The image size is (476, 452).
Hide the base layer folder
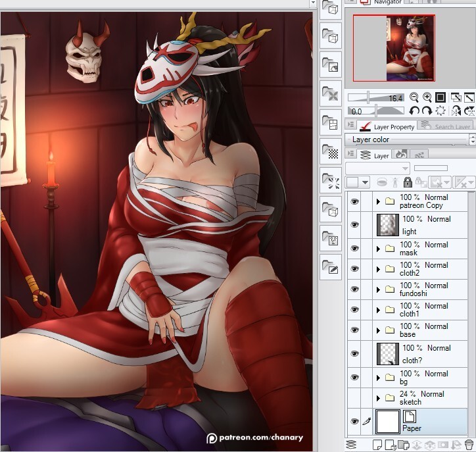point(354,330)
